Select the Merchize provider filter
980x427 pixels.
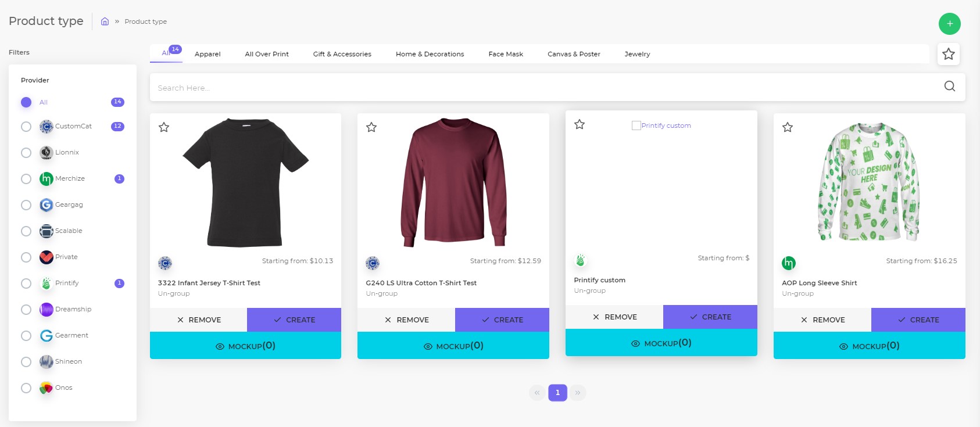[26, 179]
